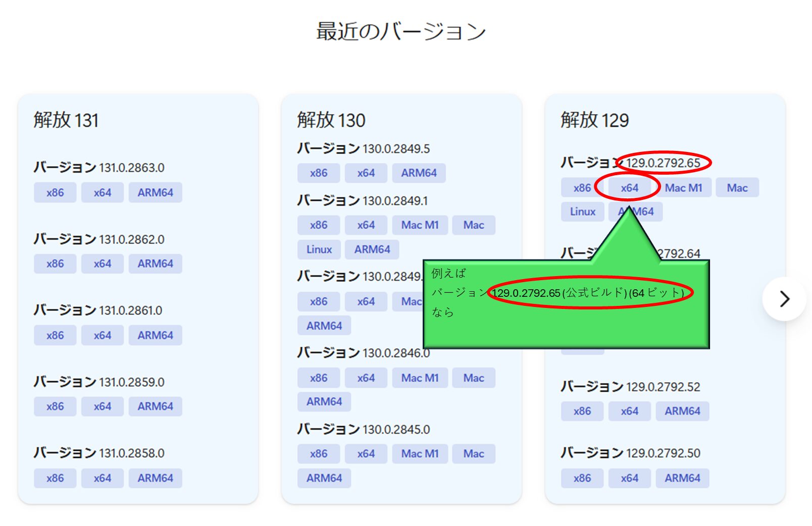The width and height of the screenshot is (812, 526).
Task: Select x64 for version 131.0.2862.0
Action: click(x=102, y=264)
